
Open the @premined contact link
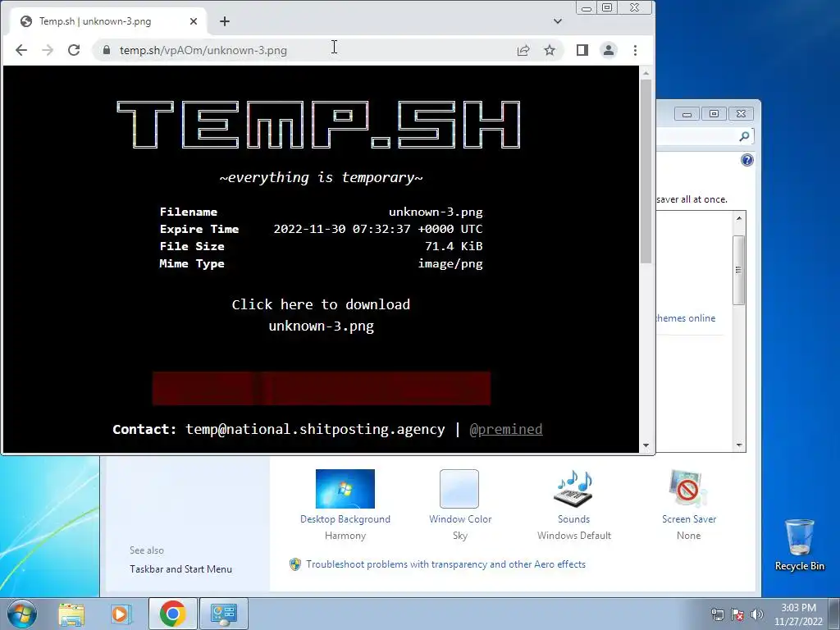pos(505,429)
